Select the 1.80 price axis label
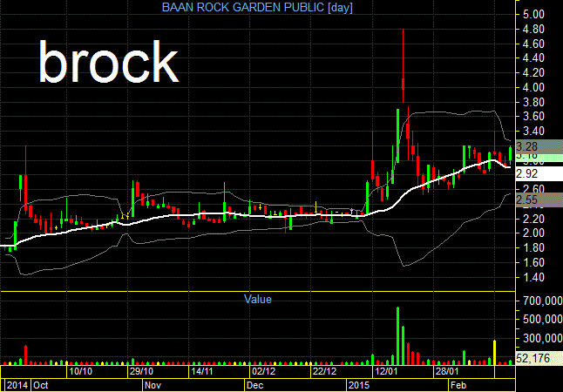This screenshot has width=563, height=392. point(534,248)
